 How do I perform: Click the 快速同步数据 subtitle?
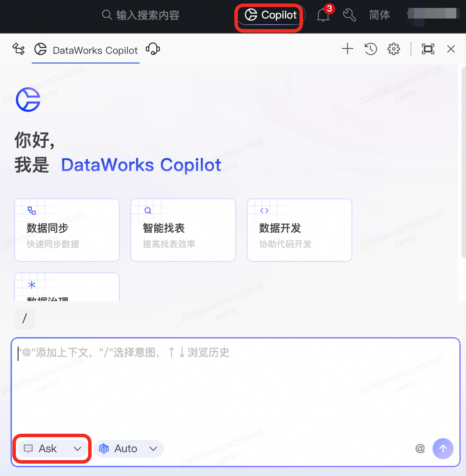click(x=53, y=244)
